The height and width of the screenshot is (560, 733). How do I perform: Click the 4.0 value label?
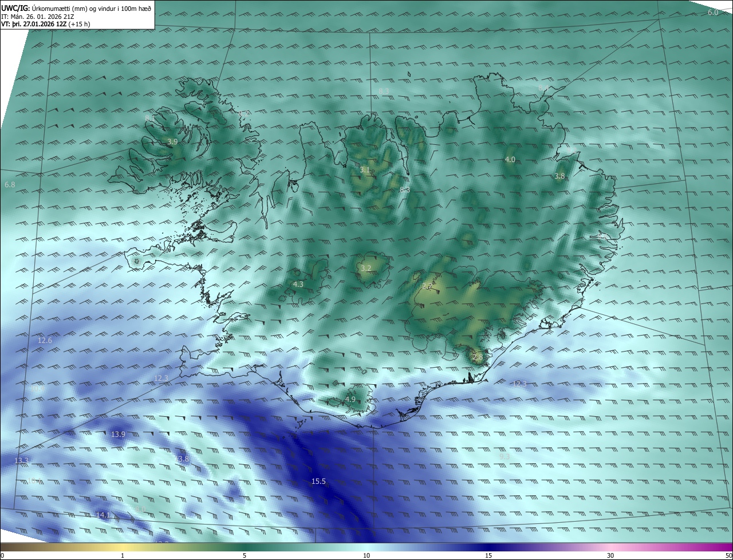(x=510, y=159)
